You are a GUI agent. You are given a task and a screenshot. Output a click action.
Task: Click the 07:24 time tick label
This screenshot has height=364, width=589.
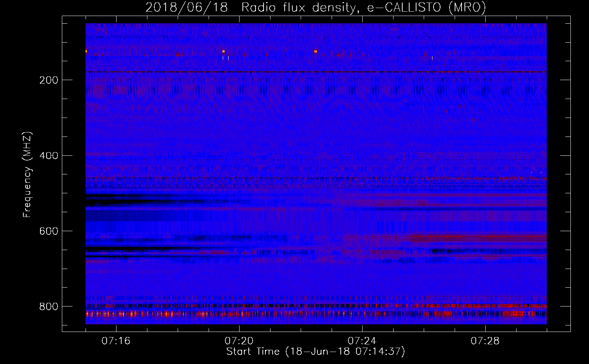[362, 341]
